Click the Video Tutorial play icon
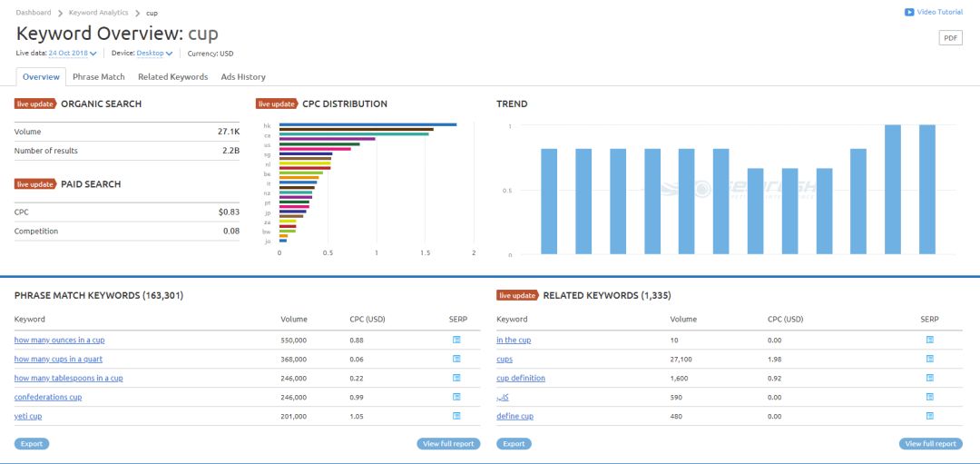This screenshot has width=980, height=464. [909, 12]
